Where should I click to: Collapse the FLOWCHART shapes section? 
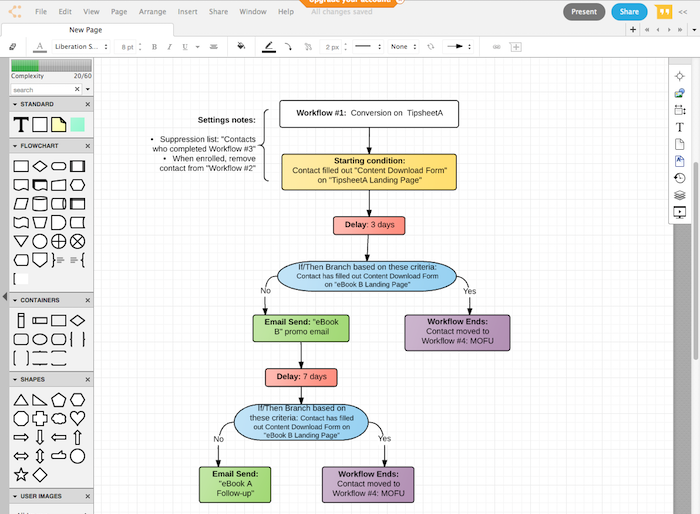(15, 146)
